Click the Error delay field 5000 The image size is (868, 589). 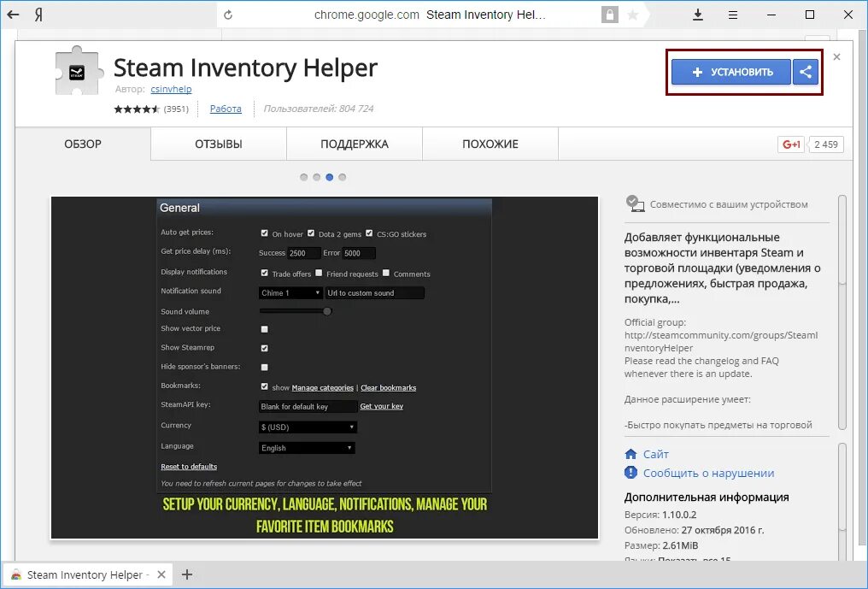[358, 253]
